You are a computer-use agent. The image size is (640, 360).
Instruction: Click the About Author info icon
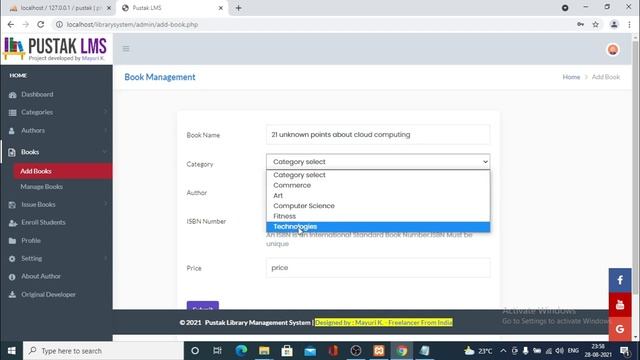pyautogui.click(x=12, y=277)
